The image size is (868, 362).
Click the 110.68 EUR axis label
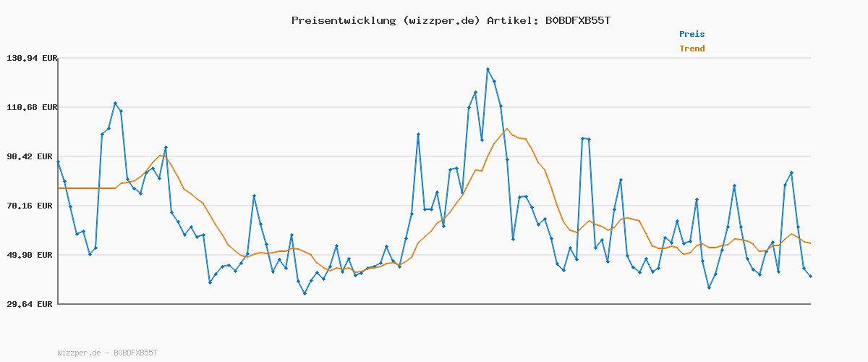31,107
